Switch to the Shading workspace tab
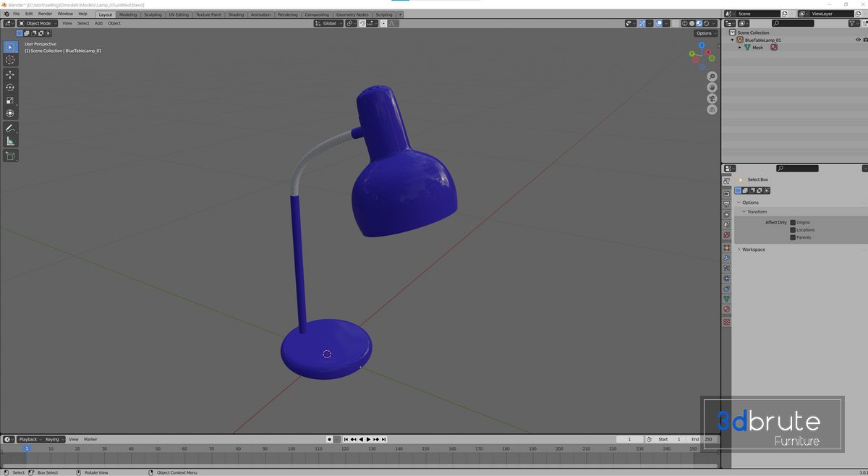 [x=236, y=14]
